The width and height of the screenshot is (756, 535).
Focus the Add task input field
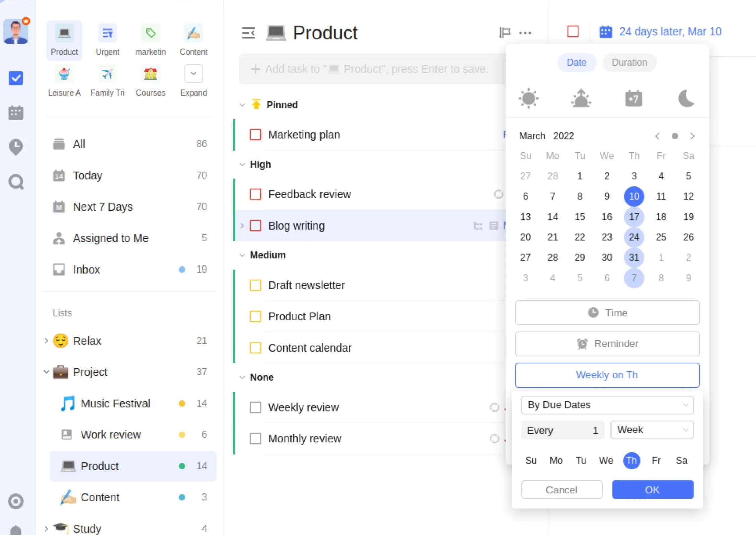(372, 69)
